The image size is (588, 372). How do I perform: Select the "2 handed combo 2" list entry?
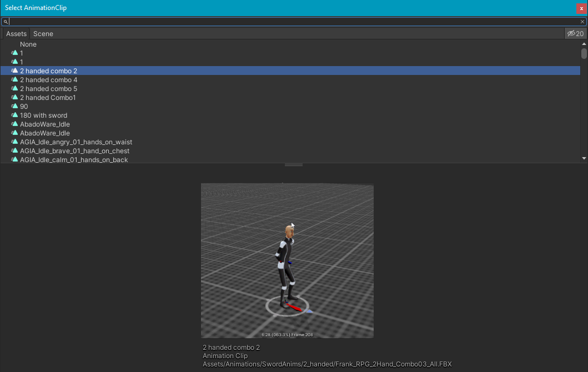point(48,71)
